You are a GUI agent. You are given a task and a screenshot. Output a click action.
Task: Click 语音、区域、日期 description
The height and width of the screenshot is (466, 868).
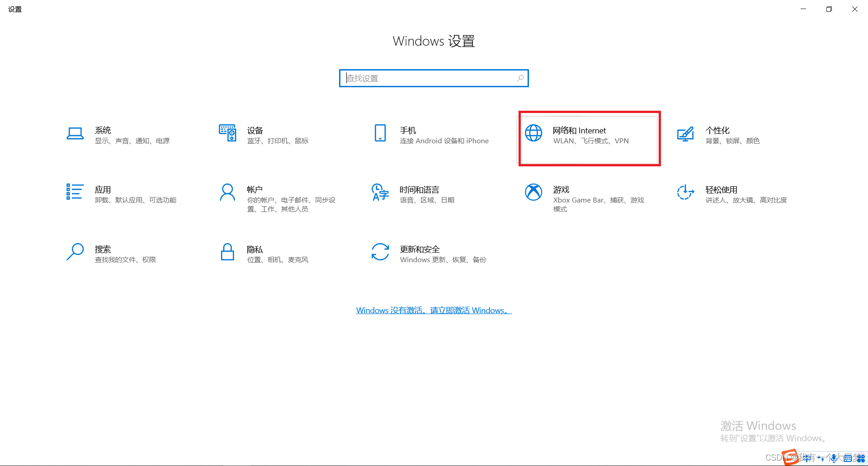tap(427, 200)
